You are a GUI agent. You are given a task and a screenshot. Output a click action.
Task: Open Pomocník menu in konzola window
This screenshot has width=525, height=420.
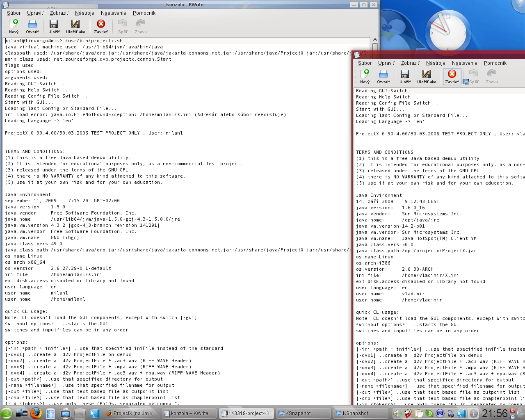[x=144, y=13]
